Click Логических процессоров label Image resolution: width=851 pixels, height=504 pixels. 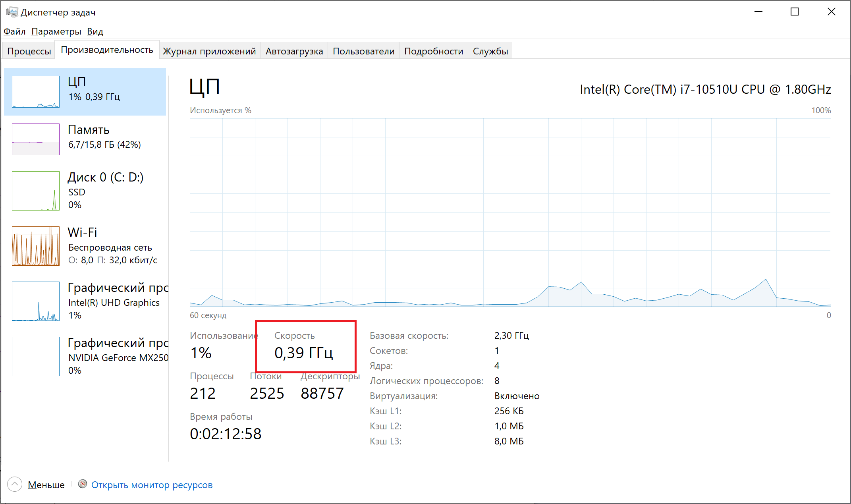426,381
